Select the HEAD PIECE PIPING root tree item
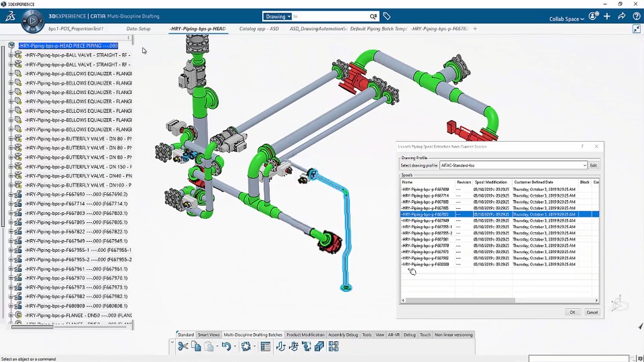 point(68,46)
